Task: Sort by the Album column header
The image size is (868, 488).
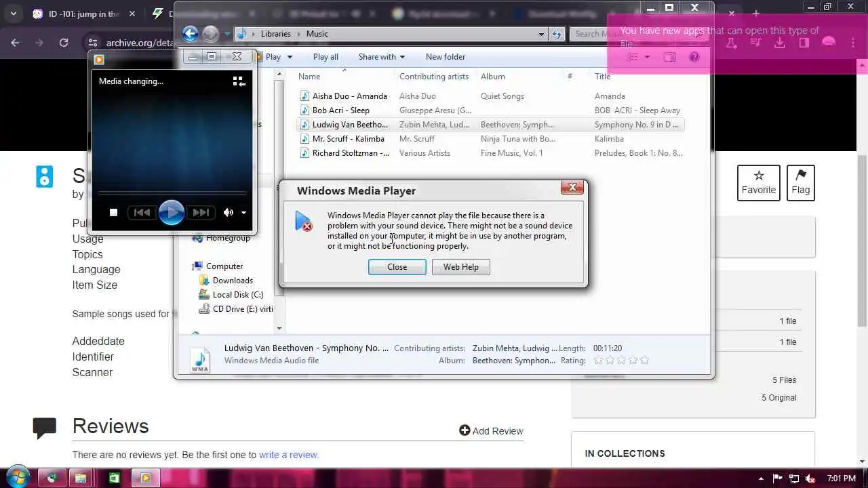Action: point(493,77)
